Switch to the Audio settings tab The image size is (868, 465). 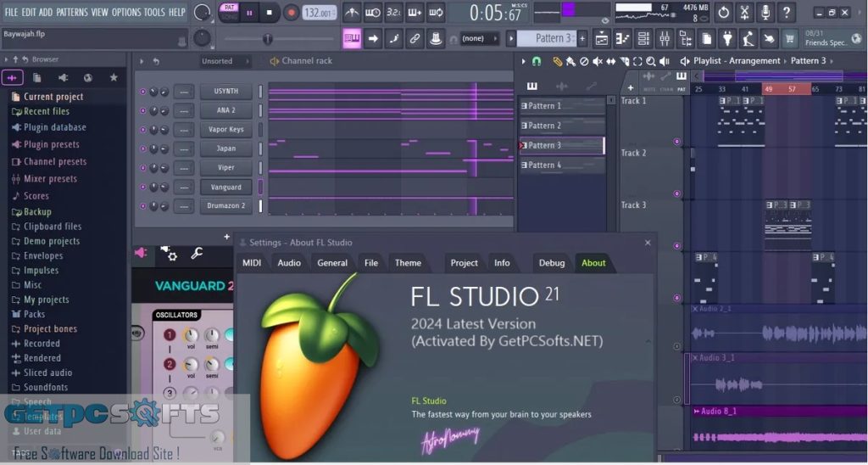point(289,263)
